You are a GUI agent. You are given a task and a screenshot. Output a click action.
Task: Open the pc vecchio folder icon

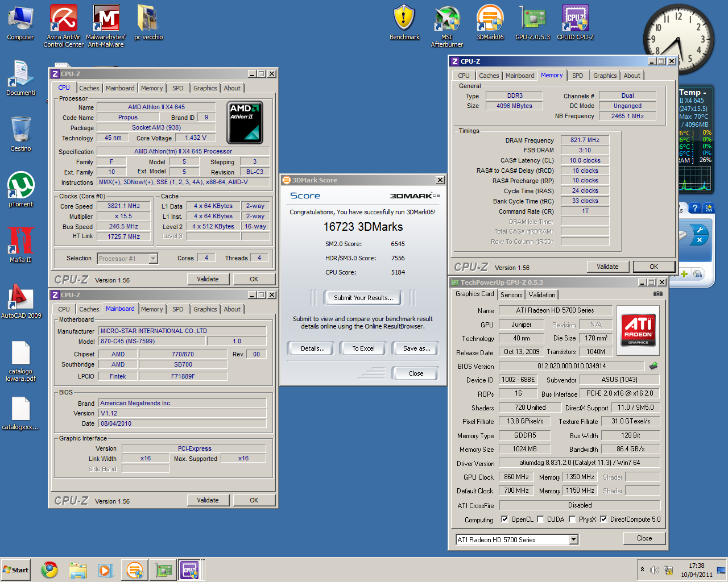click(148, 23)
